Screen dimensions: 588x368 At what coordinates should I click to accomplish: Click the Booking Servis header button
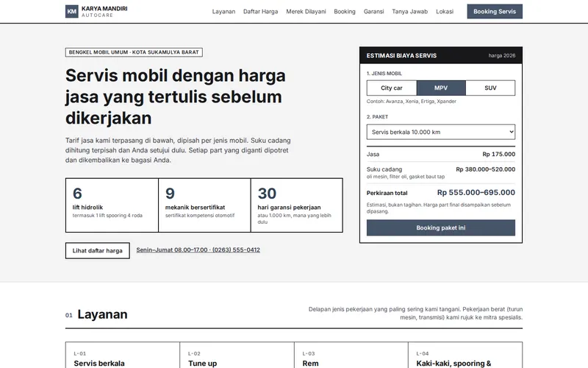(x=495, y=12)
